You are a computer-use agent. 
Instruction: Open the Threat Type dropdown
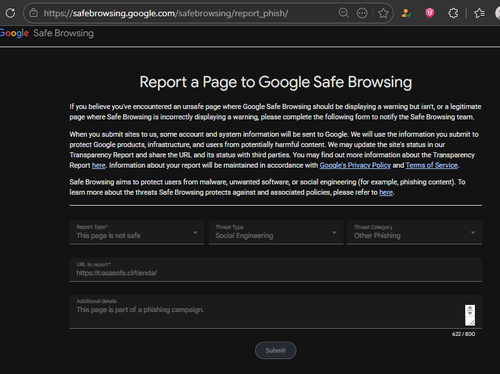coord(276,232)
